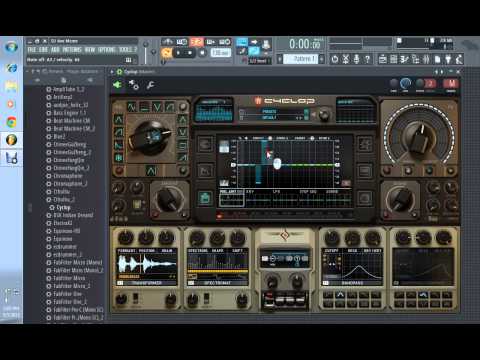
Task: Click the circular arrow icon in the top toolbar
Action: pyautogui.click(x=335, y=59)
